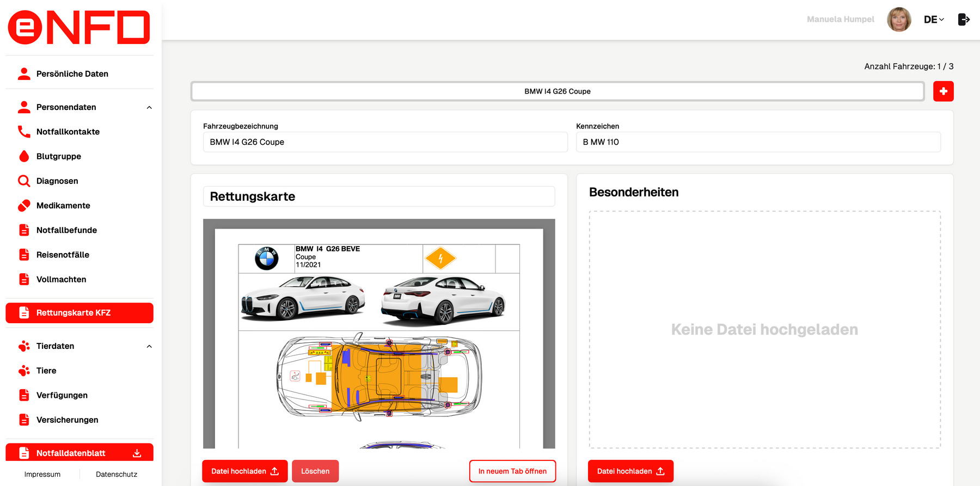Screen dimensions: 980x486
Task: Click the Vollmachten document icon
Action: tap(24, 279)
